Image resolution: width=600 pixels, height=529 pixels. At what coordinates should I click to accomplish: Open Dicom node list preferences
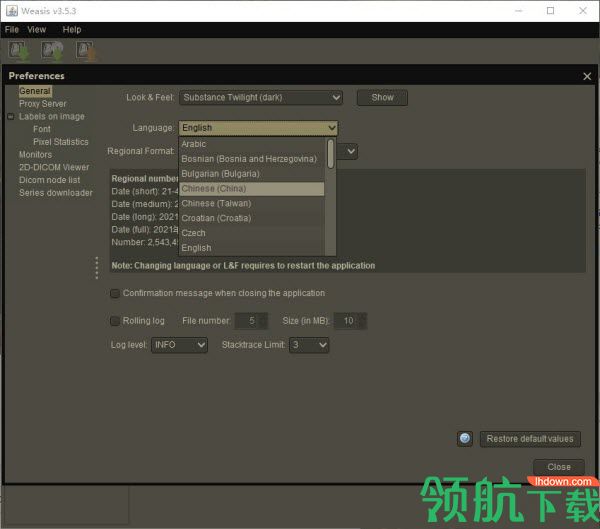49,180
